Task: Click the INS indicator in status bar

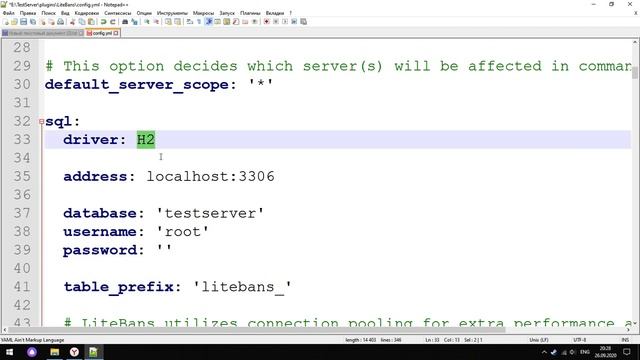Action: 625,340
